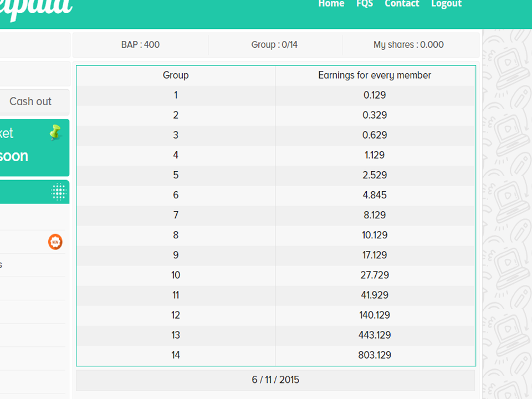Click the white dotted circle icon
The height and width of the screenshot is (399, 532).
click(58, 192)
